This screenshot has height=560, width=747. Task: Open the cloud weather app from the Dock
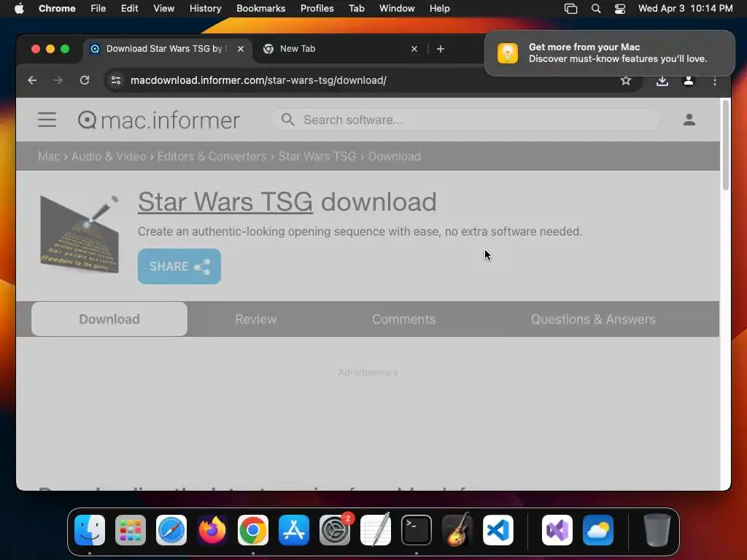(x=598, y=530)
